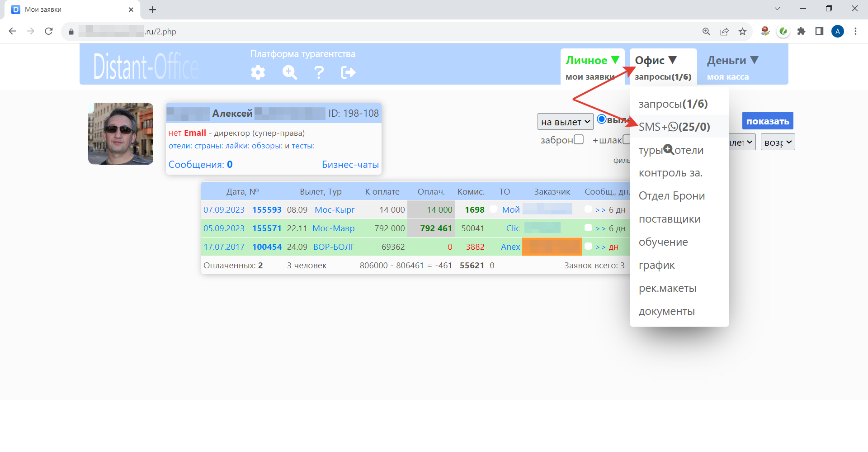
Task: Tick the заброн checkbox
Action: tap(579, 139)
